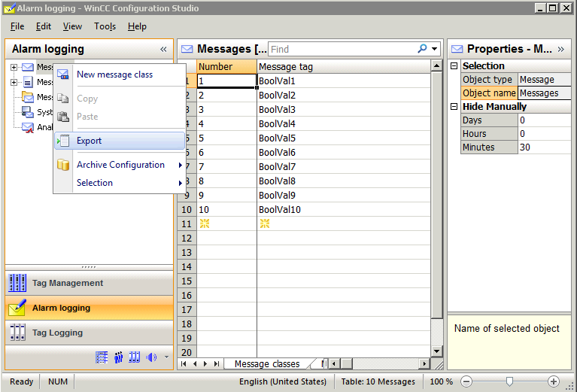Click the Tag Management navigation icon
The width and height of the screenshot is (577, 392).
point(17,283)
